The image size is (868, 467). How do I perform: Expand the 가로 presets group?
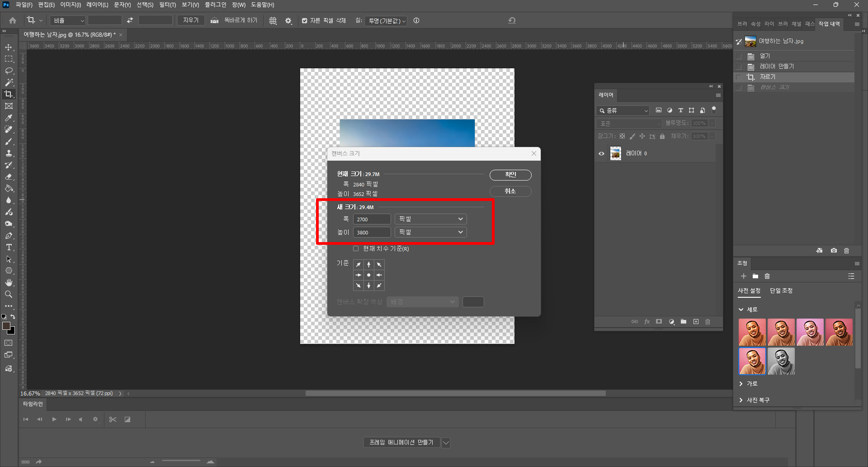click(741, 384)
